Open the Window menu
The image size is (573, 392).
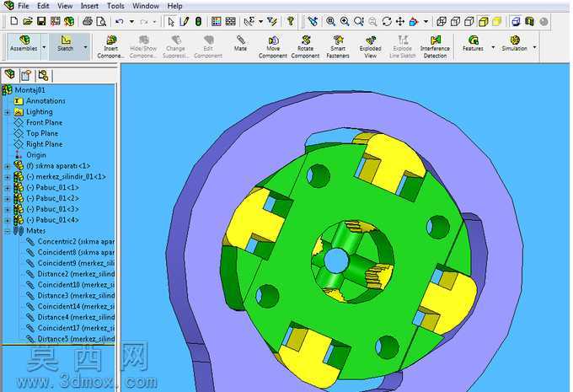coord(146,6)
